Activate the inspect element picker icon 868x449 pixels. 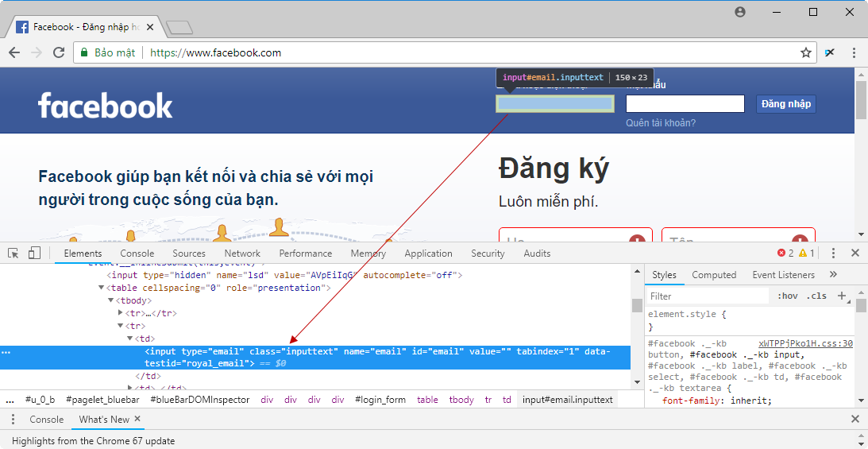14,254
